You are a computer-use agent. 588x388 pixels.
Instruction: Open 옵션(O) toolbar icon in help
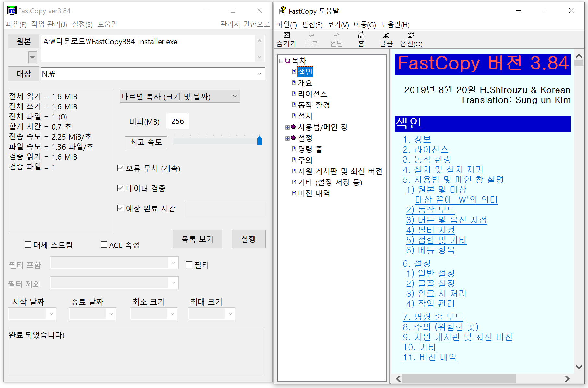[411, 35]
